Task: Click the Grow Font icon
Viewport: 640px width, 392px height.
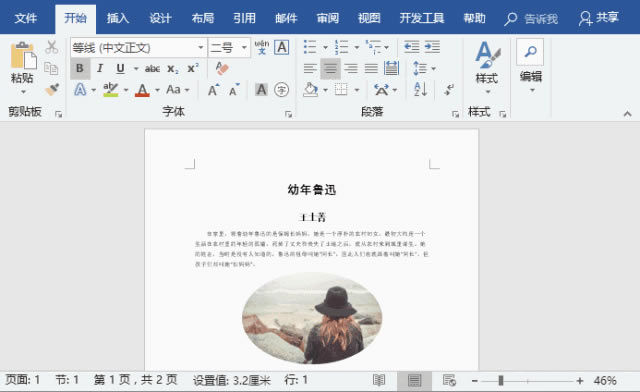Action: (213, 90)
